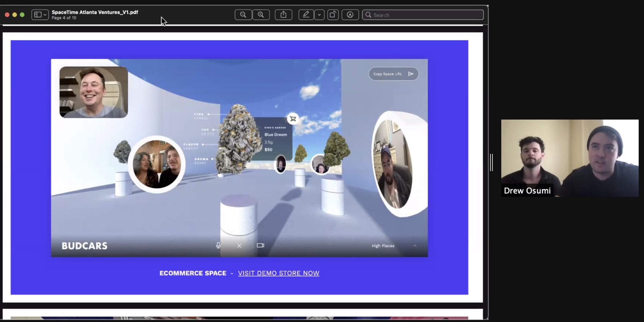Click the zoom in magnifier icon
This screenshot has width=644, height=322.
(261, 15)
